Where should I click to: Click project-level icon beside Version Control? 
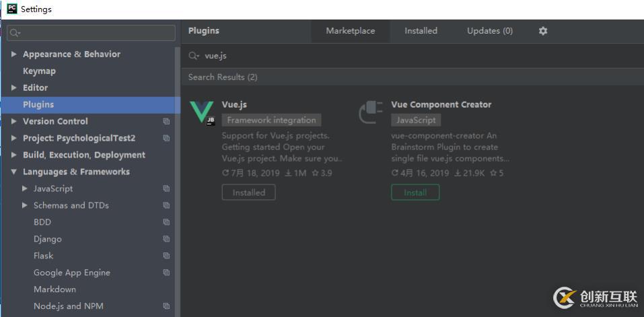click(166, 122)
